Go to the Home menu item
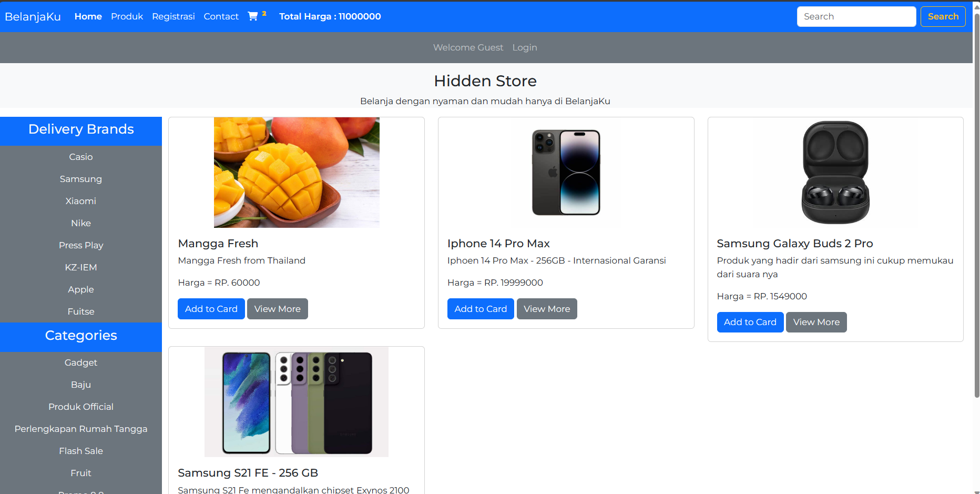This screenshot has width=980, height=494. [88, 16]
